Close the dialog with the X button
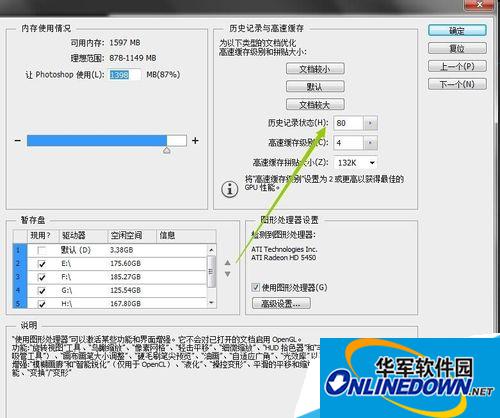This screenshot has height=418, width=500. click(479, 5)
